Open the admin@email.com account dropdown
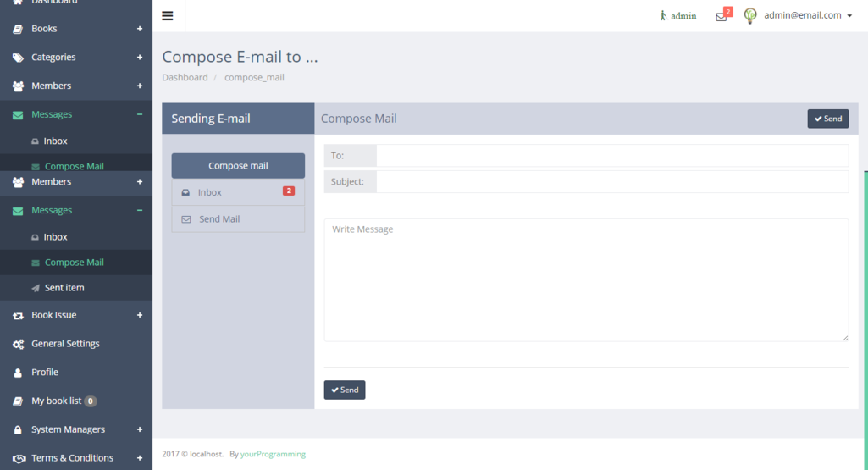Screen dimensions: 868x470 tap(807, 15)
